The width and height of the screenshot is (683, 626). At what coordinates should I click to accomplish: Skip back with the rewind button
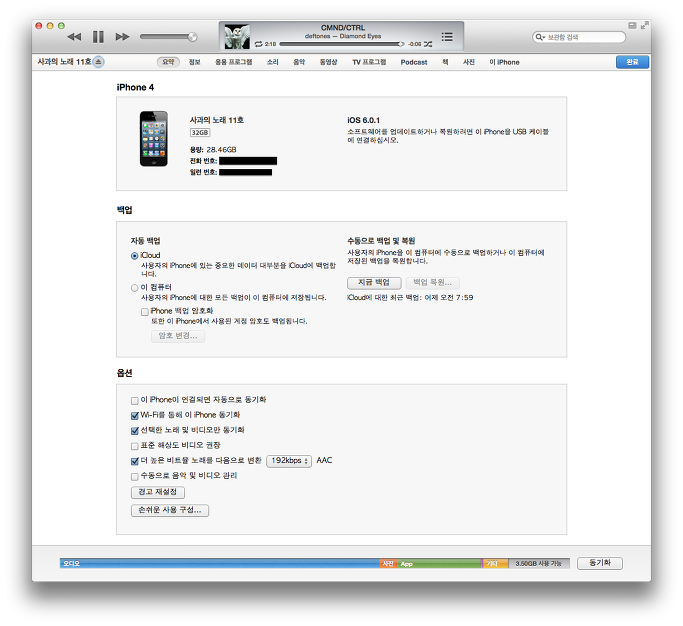(74, 37)
